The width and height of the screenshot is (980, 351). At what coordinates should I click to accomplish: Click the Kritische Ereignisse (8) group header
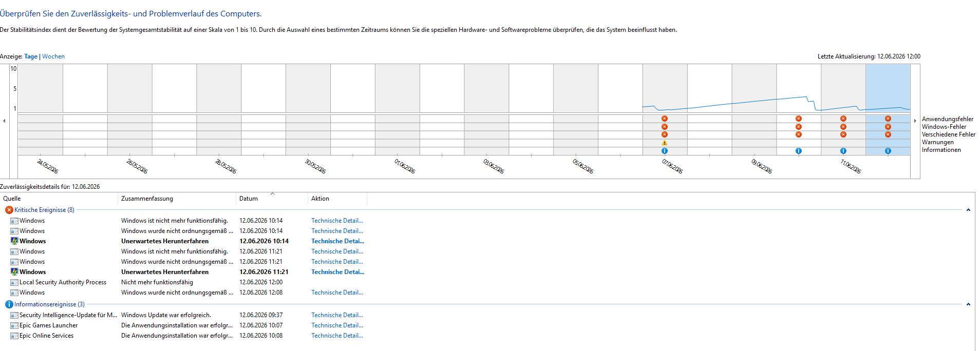pos(44,210)
